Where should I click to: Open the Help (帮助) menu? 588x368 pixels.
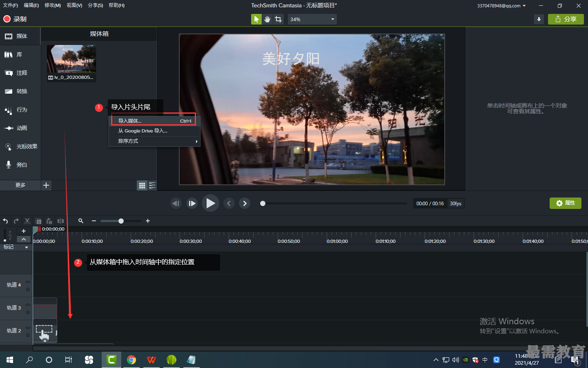tap(117, 5)
